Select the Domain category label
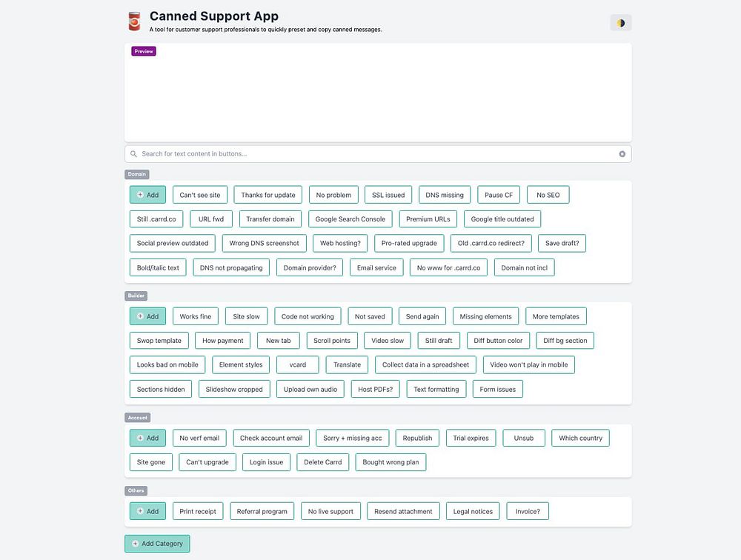 [137, 175]
